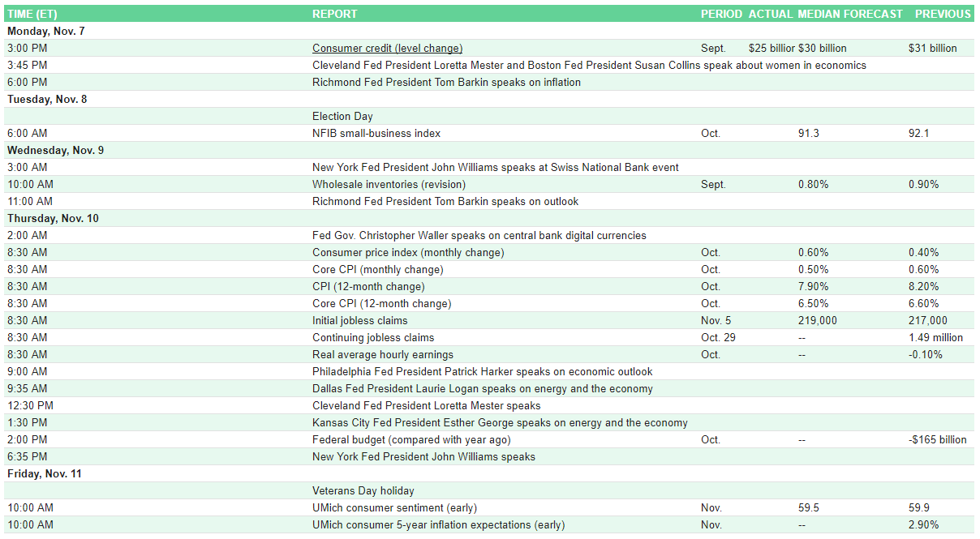Click the 6:35 PM time cell
This screenshot has height=539, width=980.
(x=27, y=456)
